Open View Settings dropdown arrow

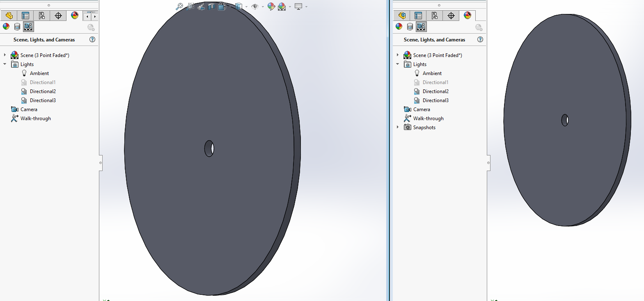tap(306, 7)
